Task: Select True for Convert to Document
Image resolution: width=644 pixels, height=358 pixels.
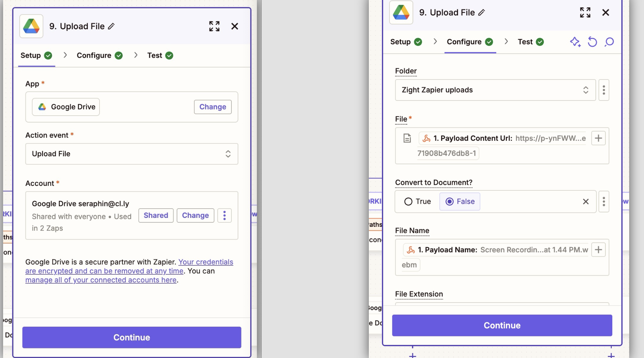Action: (x=417, y=201)
